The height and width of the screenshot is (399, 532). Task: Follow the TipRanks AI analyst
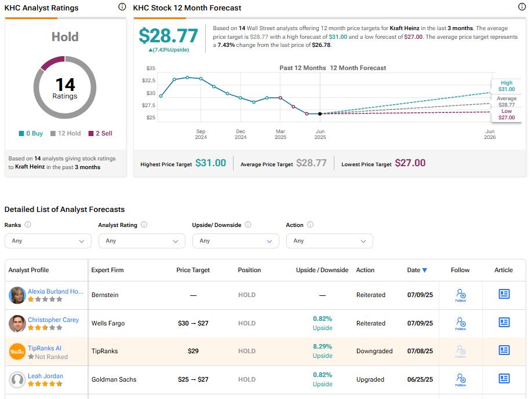[x=460, y=351]
